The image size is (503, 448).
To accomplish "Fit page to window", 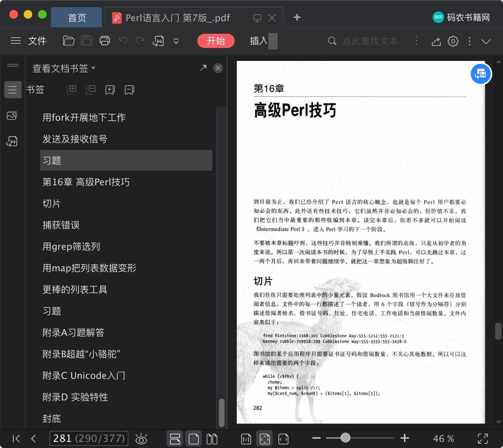I will point(265,439).
